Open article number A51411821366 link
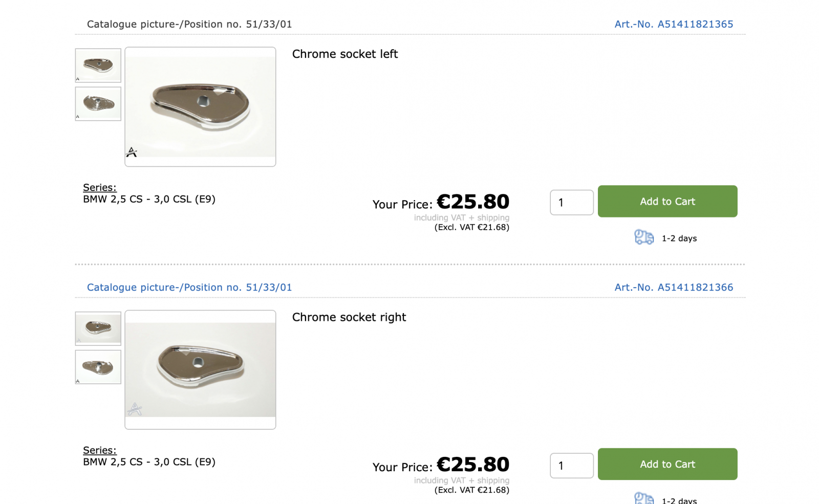The width and height of the screenshot is (819, 504). [x=674, y=288]
